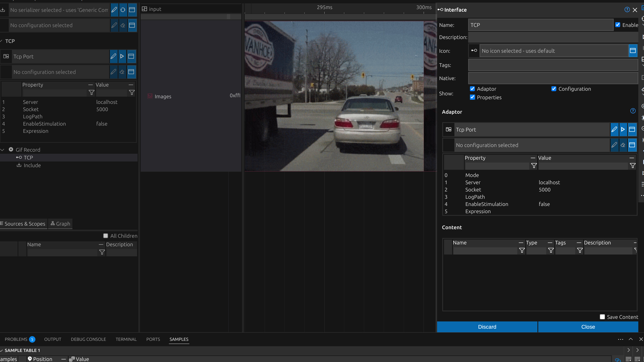Click the eraser clear icon beside the Adaptor configuration field

[x=623, y=145]
